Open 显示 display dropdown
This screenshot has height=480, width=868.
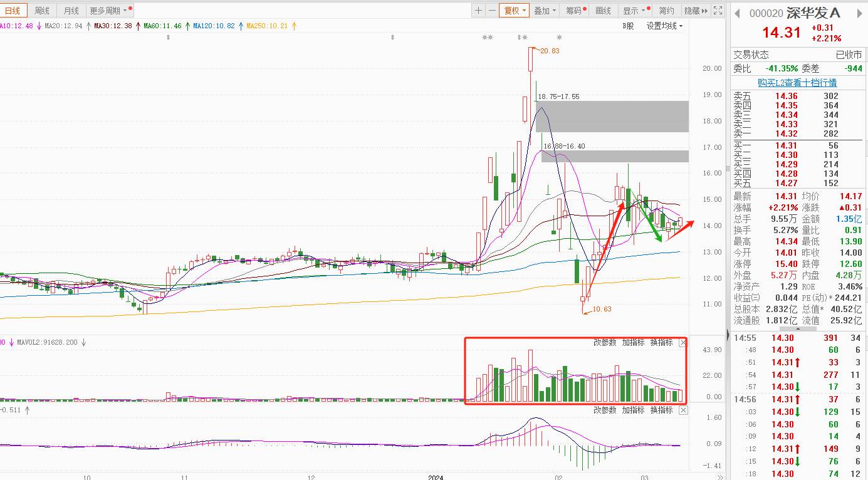[635, 11]
